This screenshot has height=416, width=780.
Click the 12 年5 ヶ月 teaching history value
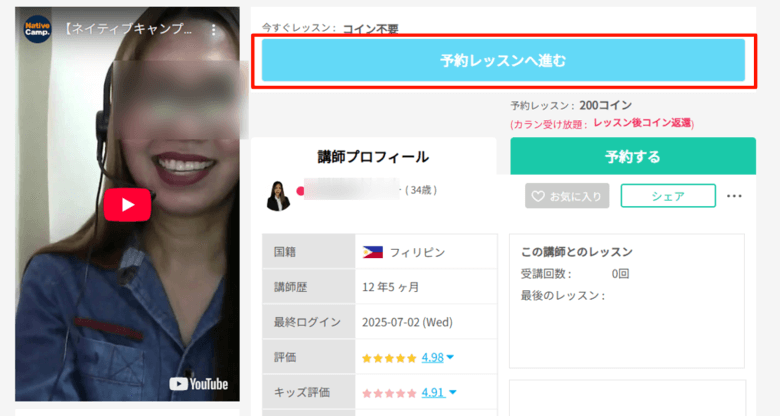tap(390, 287)
